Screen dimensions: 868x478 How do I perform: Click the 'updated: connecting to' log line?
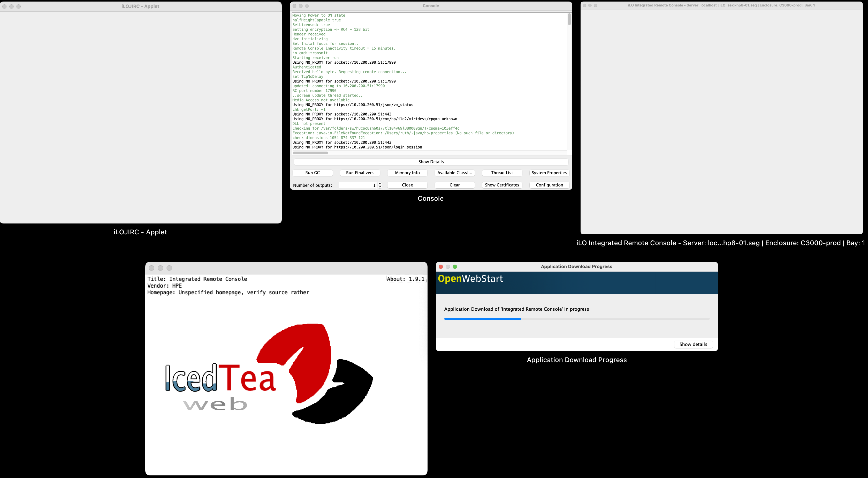click(338, 86)
